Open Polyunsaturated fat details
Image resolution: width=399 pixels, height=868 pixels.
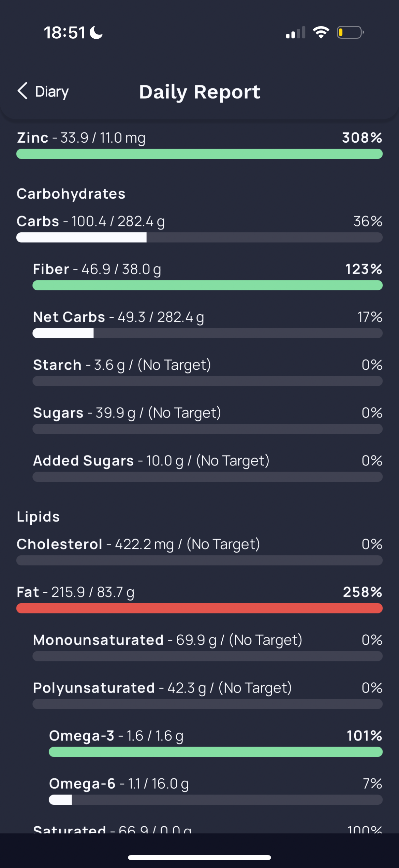[x=207, y=695]
